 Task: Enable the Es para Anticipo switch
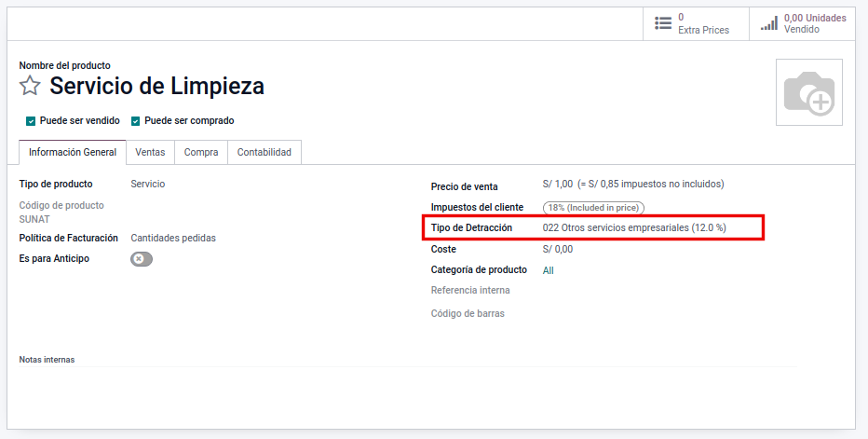click(x=142, y=259)
